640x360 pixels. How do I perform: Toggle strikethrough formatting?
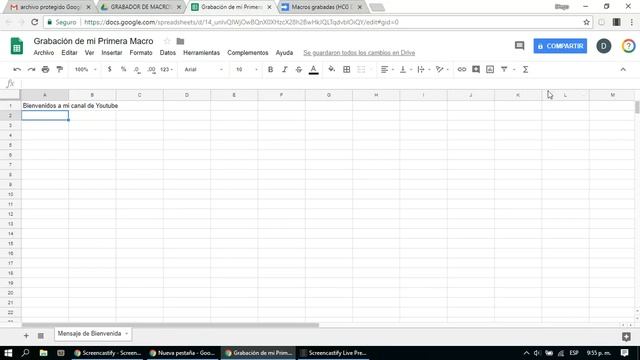(x=299, y=69)
